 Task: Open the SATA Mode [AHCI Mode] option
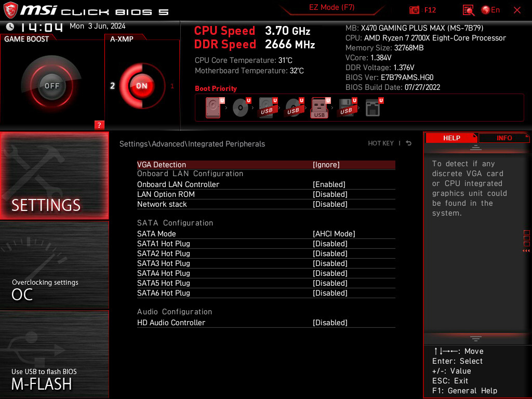point(266,234)
